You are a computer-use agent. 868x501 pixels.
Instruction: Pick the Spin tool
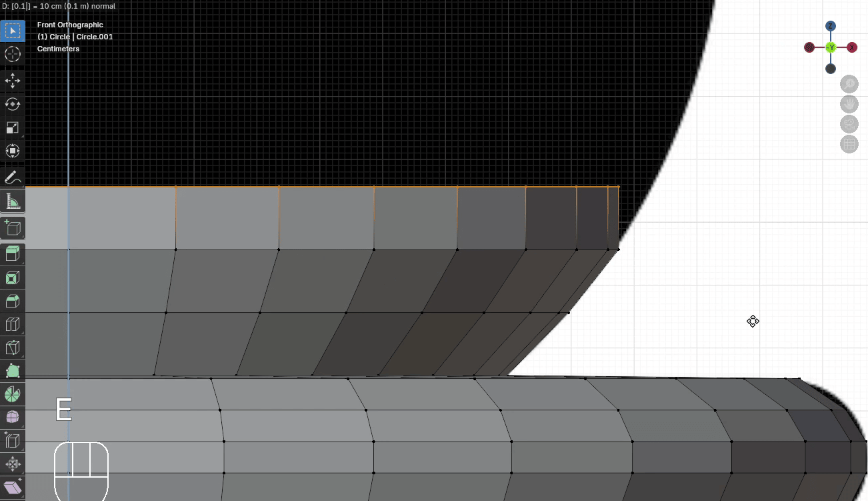(13, 394)
